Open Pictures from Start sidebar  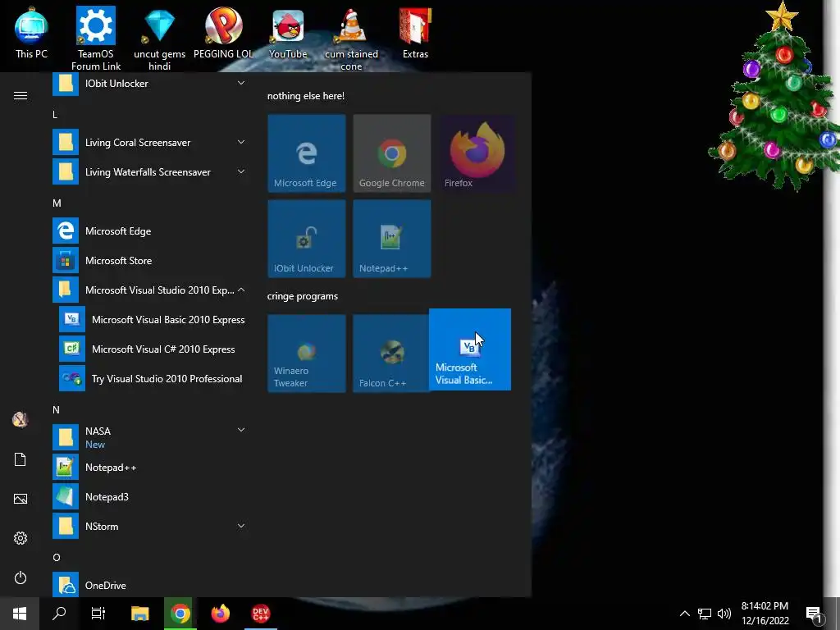tap(21, 499)
